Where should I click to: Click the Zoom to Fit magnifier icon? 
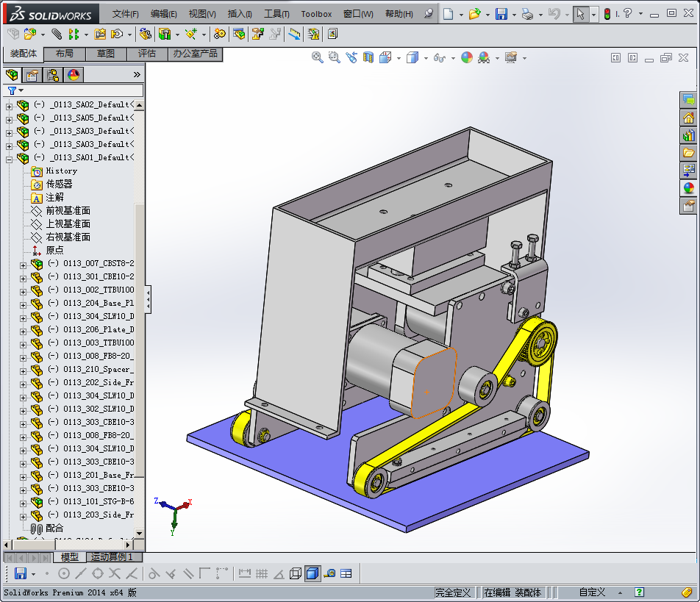318,57
